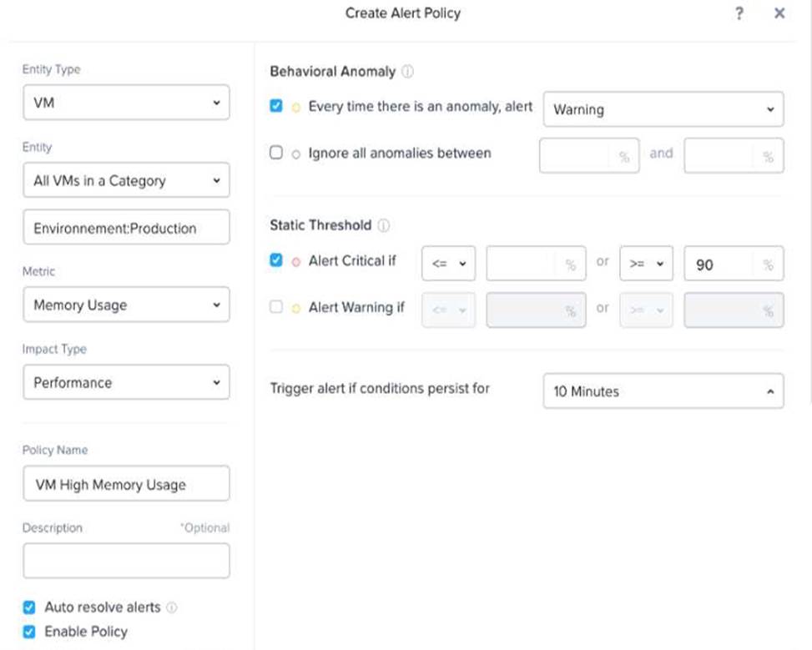Image resolution: width=812 pixels, height=650 pixels.
Task: Click the red Alert Critical indicator circle
Action: pos(295,262)
